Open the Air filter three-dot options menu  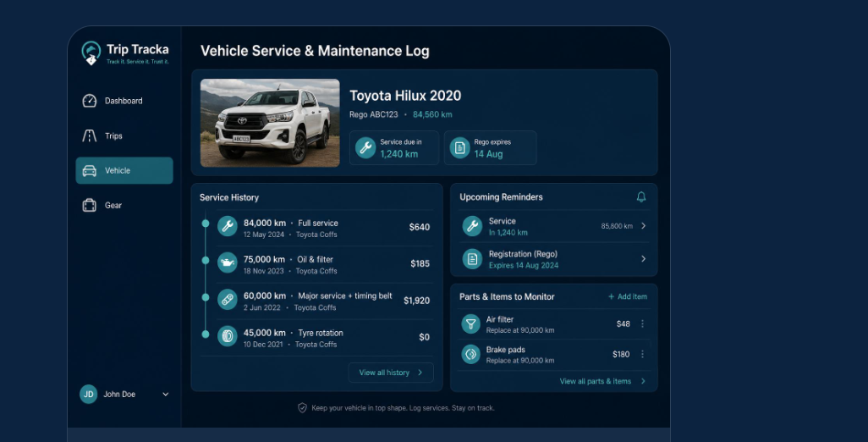point(642,323)
